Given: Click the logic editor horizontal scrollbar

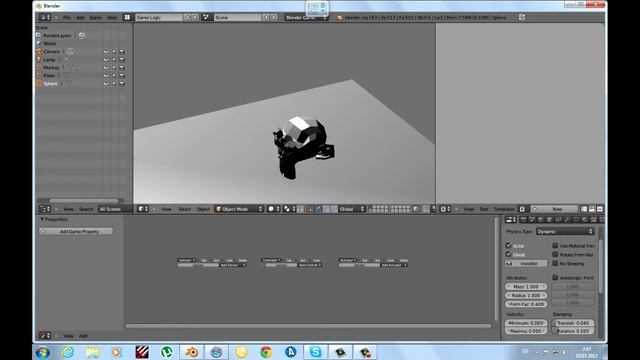Looking at the screenshot, I should coord(308,326).
